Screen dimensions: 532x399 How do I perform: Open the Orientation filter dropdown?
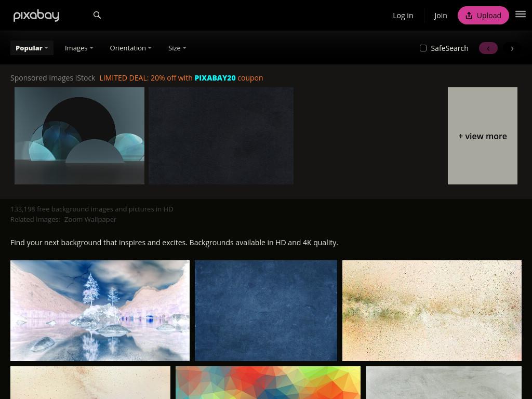click(x=130, y=48)
